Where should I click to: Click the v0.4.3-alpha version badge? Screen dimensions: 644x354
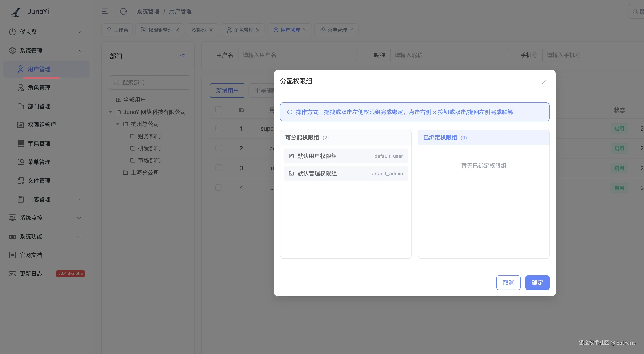coord(70,273)
